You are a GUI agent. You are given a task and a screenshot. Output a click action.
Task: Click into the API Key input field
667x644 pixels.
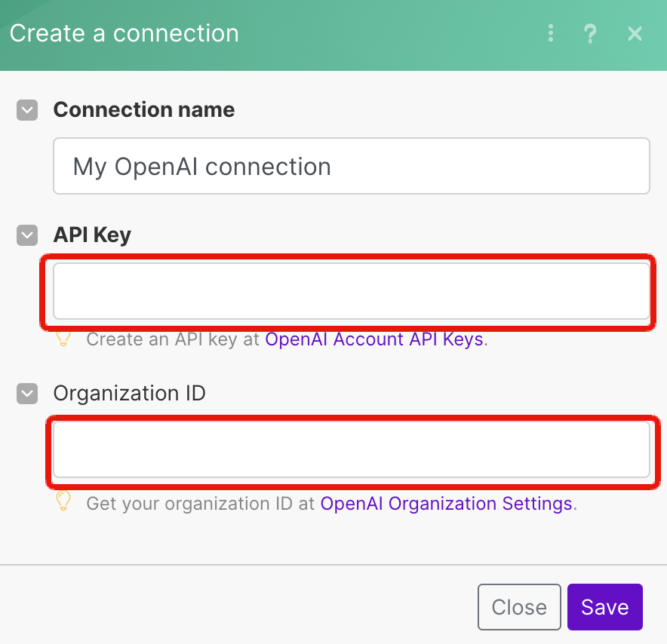352,291
